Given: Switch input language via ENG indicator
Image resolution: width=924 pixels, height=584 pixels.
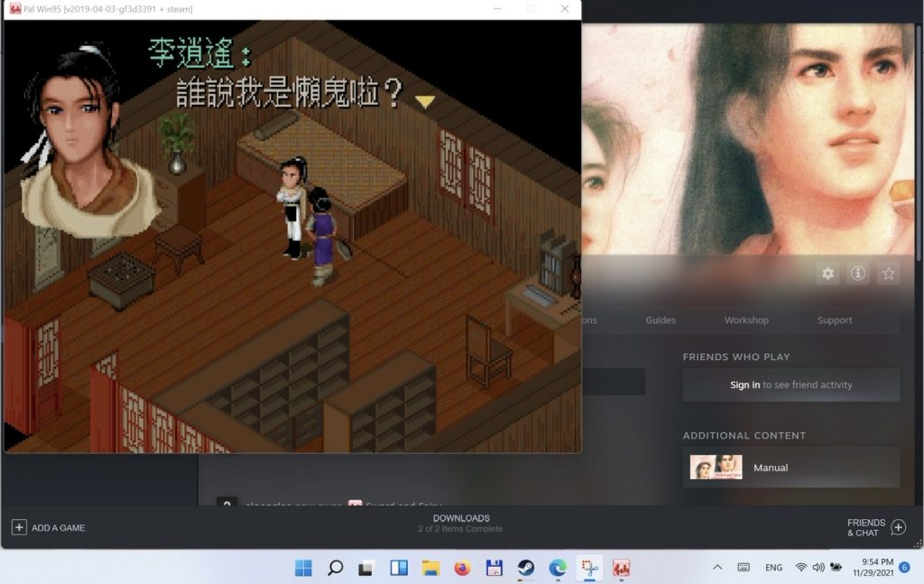Looking at the screenshot, I should pos(773,568).
